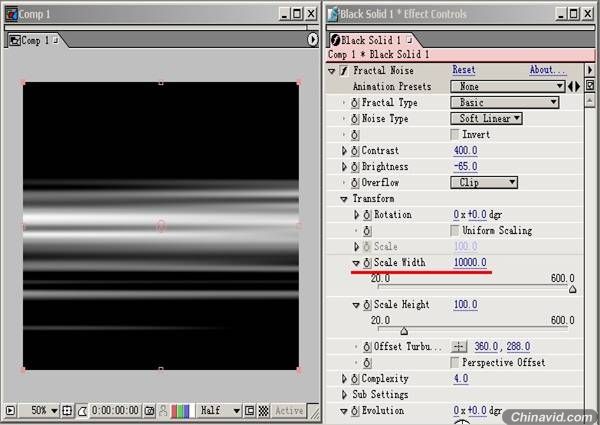Click the Reset link for Fractal Noise
Screen dimensions: 600x425
pyautogui.click(x=464, y=70)
